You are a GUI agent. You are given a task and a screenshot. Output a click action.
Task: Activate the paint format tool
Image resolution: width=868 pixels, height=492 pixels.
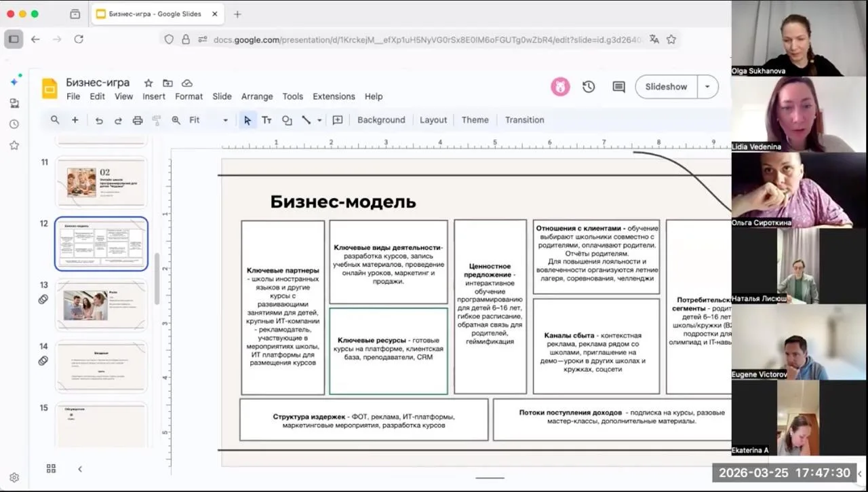pyautogui.click(x=157, y=120)
